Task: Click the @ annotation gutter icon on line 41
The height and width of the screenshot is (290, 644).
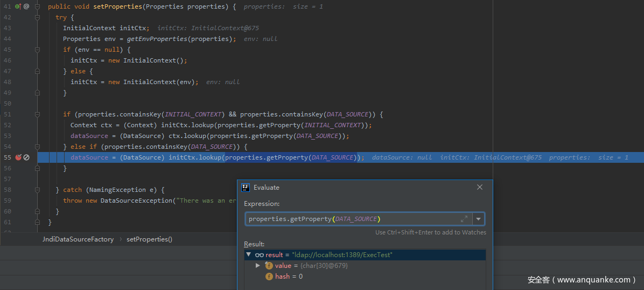Action: [26, 6]
